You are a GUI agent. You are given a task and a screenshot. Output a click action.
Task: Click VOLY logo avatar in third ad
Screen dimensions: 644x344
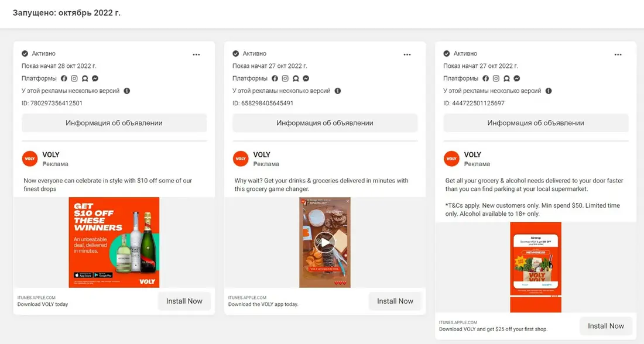[x=451, y=159]
